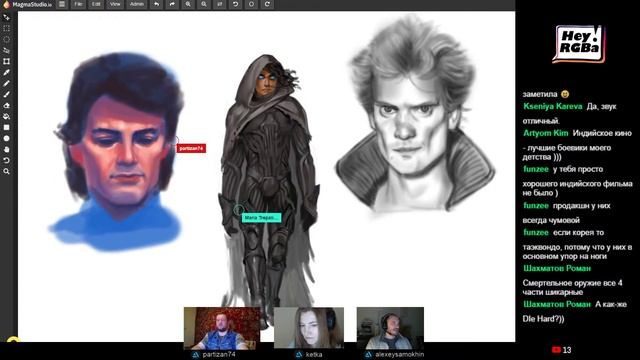Click the teal Maria Trepan cursor label
Image resolution: width=640 pixels, height=360 pixels.
[x=262, y=218]
